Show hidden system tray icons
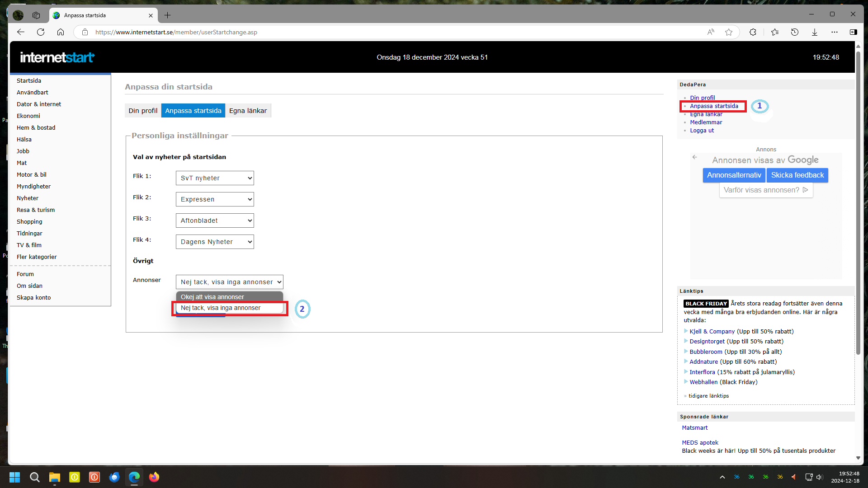 tap(722, 477)
